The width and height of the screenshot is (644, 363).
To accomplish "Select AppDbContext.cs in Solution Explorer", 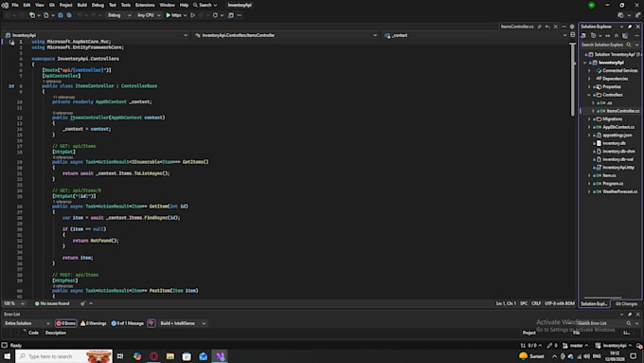I will tap(618, 127).
